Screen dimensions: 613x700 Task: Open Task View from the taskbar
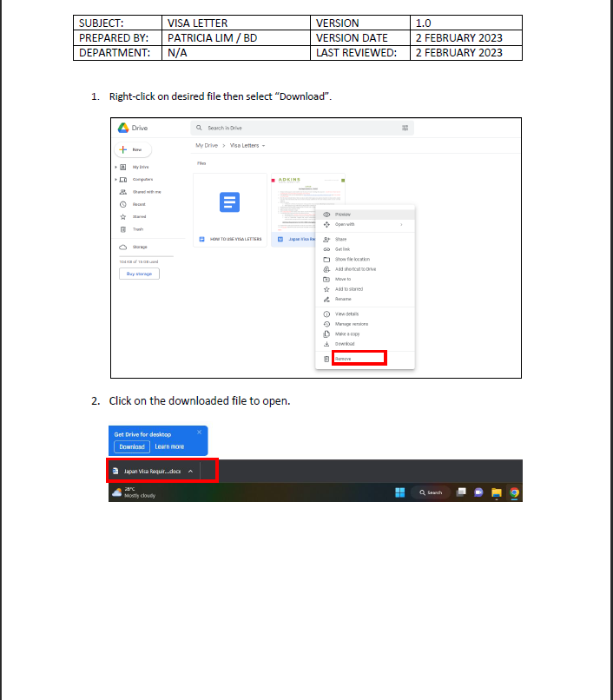pyautogui.click(x=461, y=492)
